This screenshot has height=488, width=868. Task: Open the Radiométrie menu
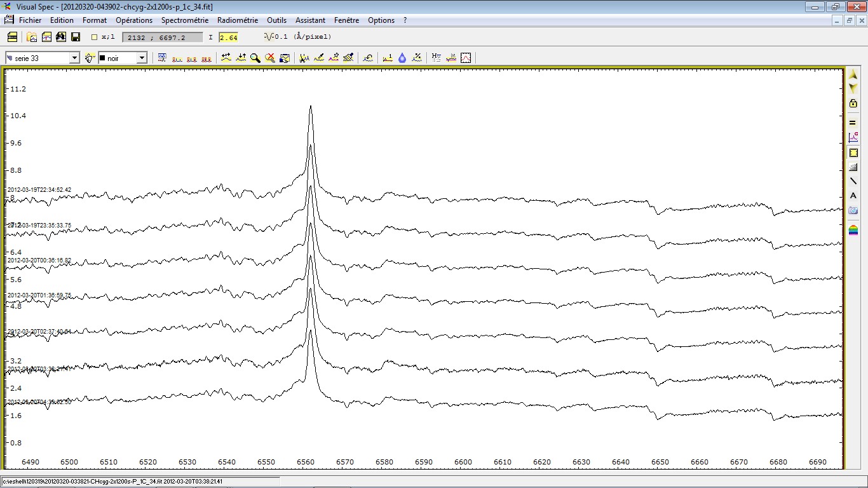click(x=238, y=20)
